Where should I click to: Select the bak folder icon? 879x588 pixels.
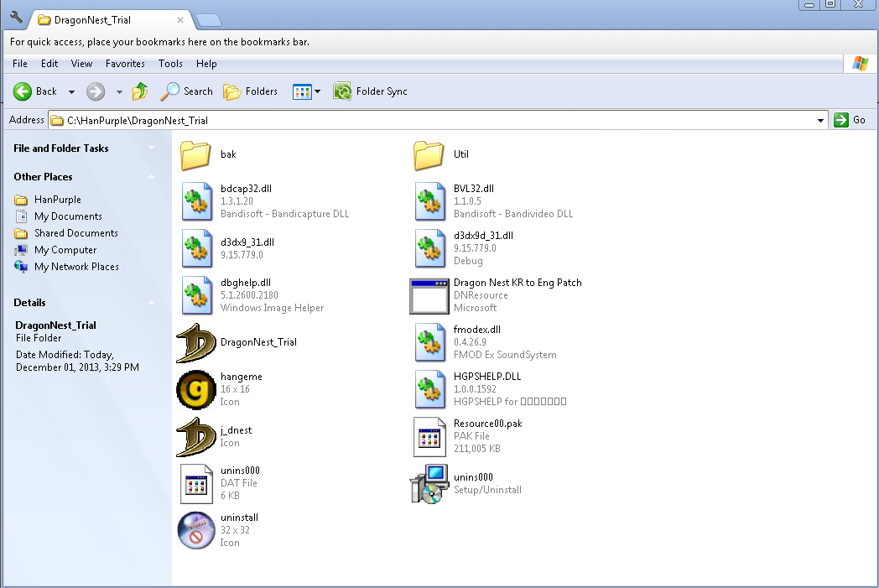[195, 154]
